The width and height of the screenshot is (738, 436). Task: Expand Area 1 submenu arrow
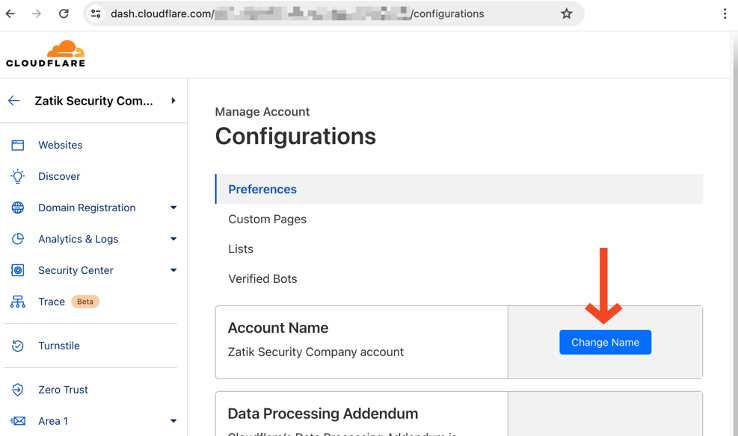point(173,421)
